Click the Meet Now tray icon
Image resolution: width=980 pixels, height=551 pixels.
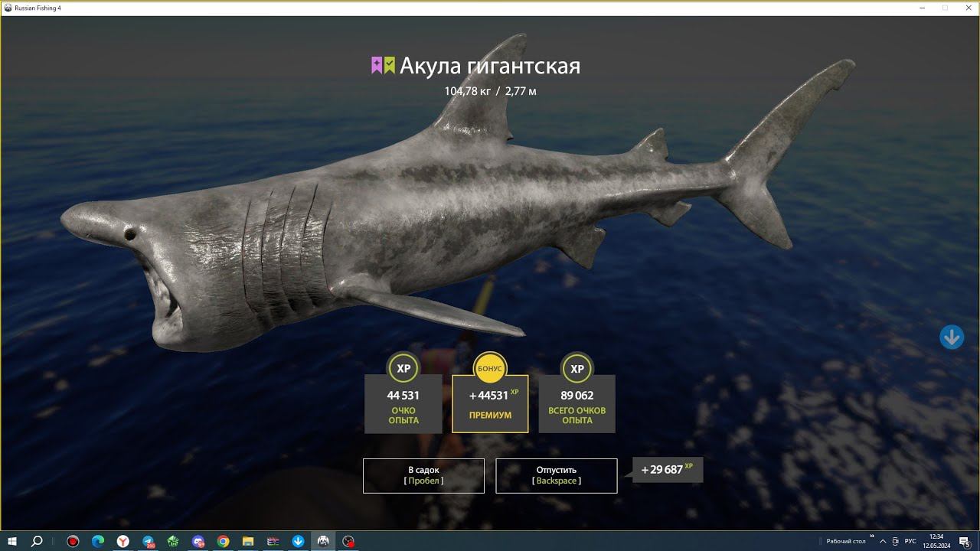coord(896,541)
